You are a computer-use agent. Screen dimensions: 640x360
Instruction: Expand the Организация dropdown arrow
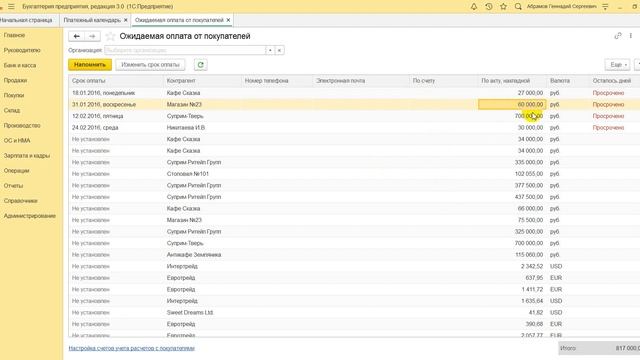(x=270, y=50)
